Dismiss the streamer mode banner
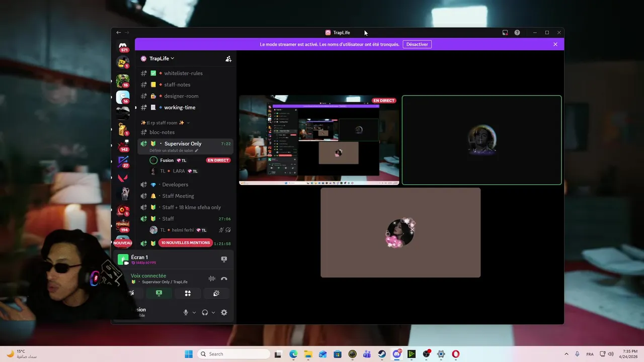Viewport: 644px width, 362px height. [555, 44]
